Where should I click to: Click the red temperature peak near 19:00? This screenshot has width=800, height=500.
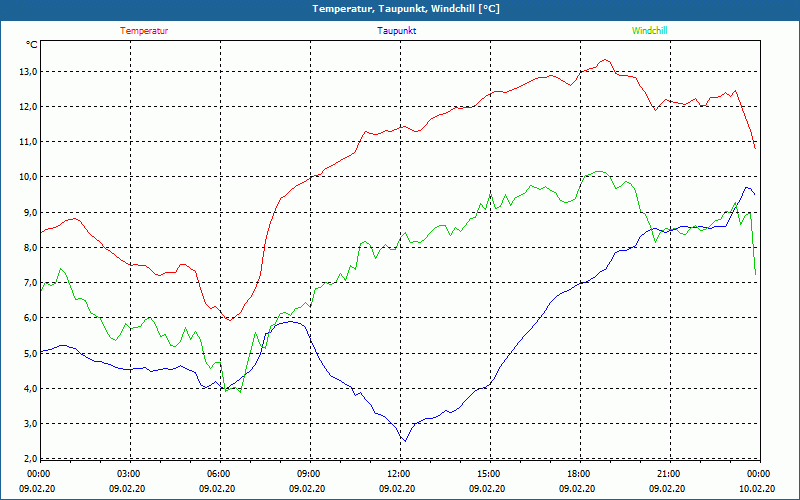(605, 60)
